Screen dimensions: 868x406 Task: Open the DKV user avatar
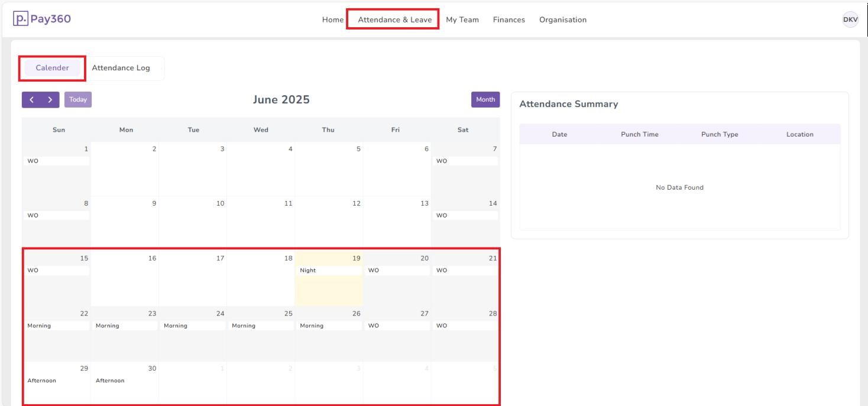[850, 20]
